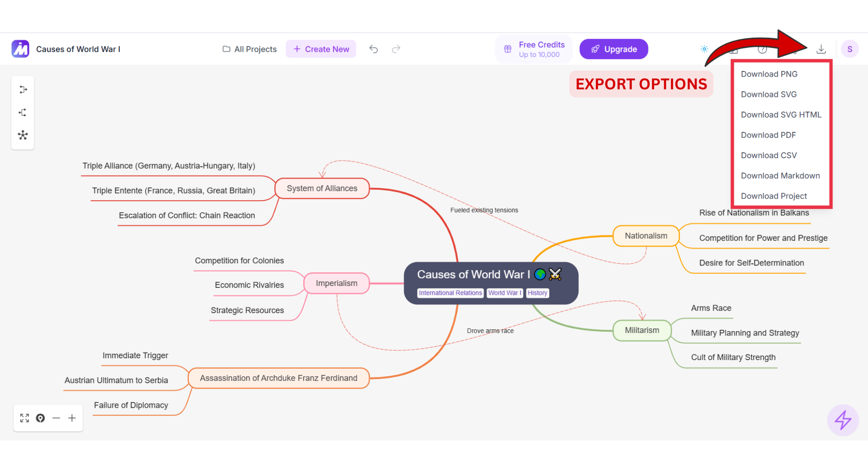This screenshot has width=868, height=473.
Task: Choose Download PNG from export menu
Action: [769, 74]
